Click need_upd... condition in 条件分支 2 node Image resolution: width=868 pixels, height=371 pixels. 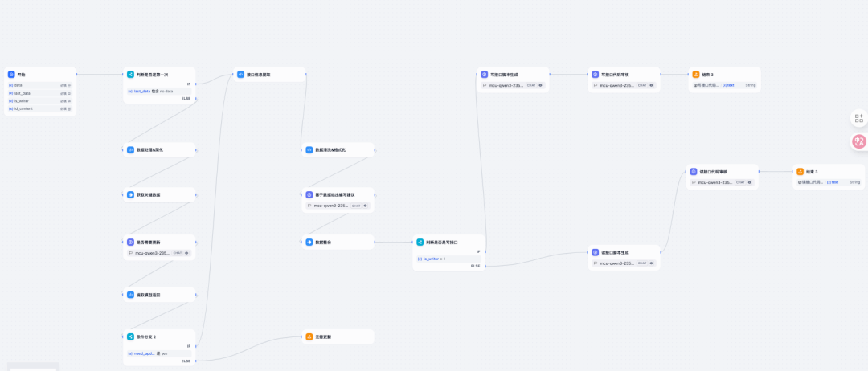[159, 353]
